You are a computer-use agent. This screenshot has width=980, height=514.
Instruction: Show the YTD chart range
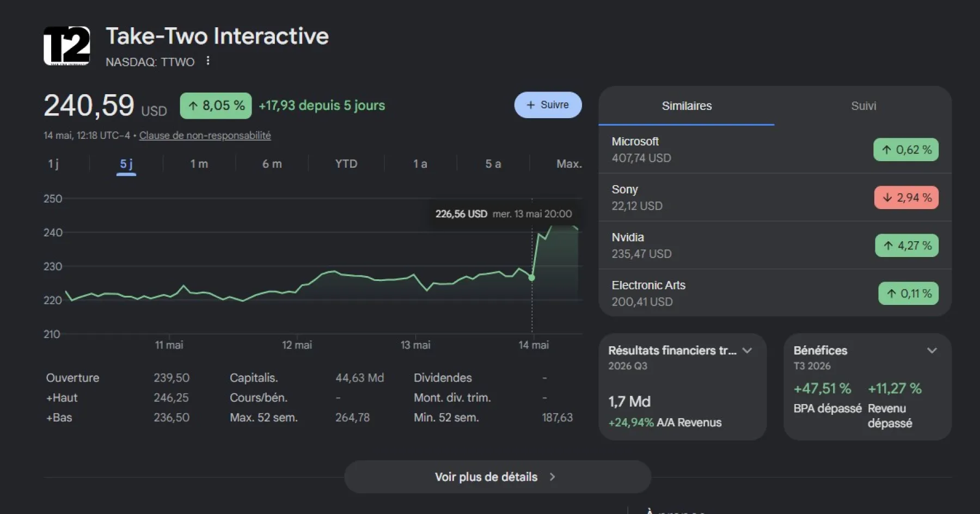[x=346, y=164]
